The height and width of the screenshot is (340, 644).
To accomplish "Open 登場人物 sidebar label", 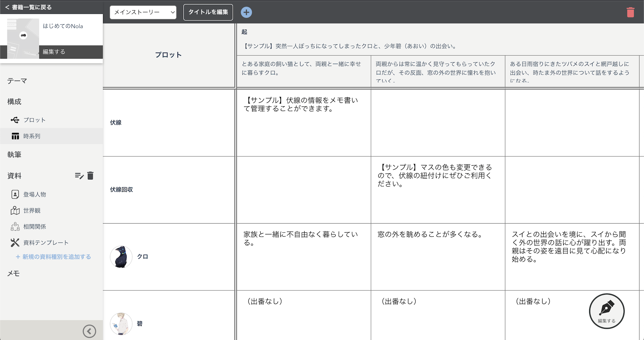I will click(x=35, y=194).
